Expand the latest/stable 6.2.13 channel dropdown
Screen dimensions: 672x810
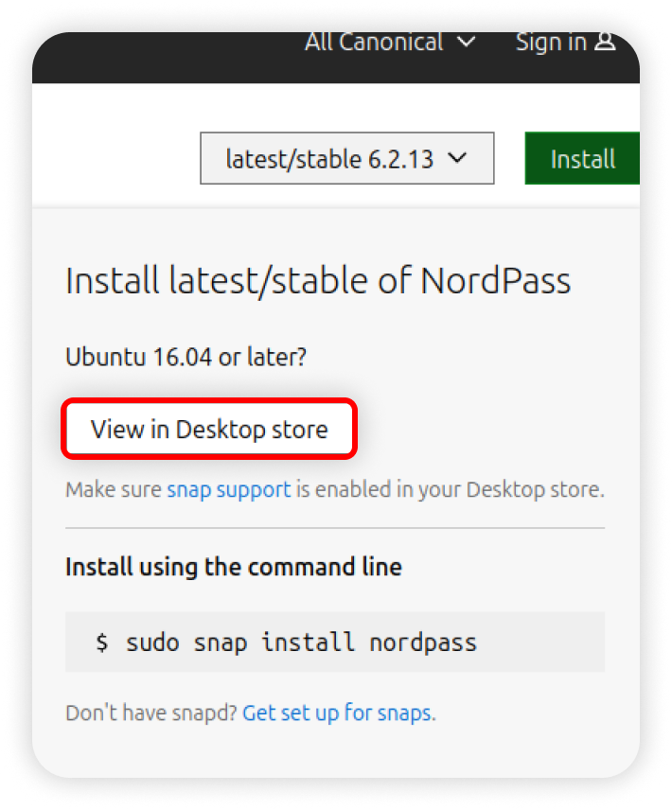pos(347,158)
